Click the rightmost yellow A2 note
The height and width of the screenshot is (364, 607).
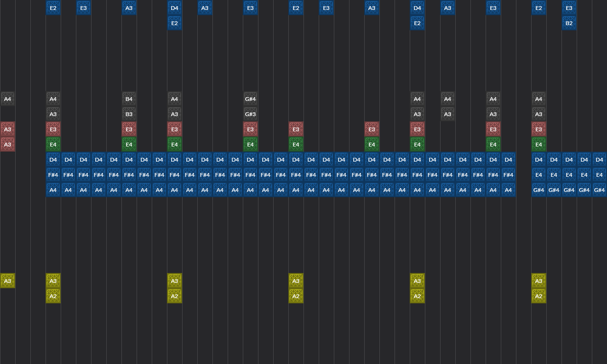pos(539,296)
